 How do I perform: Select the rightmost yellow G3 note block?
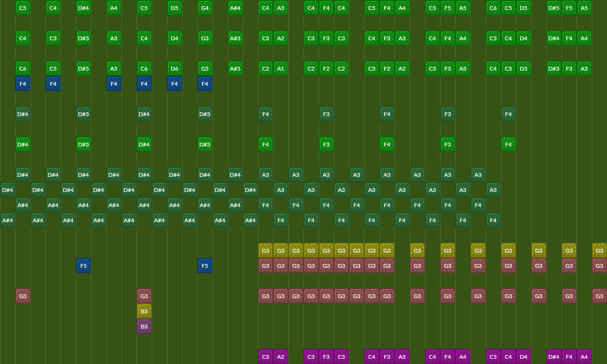pos(599,250)
